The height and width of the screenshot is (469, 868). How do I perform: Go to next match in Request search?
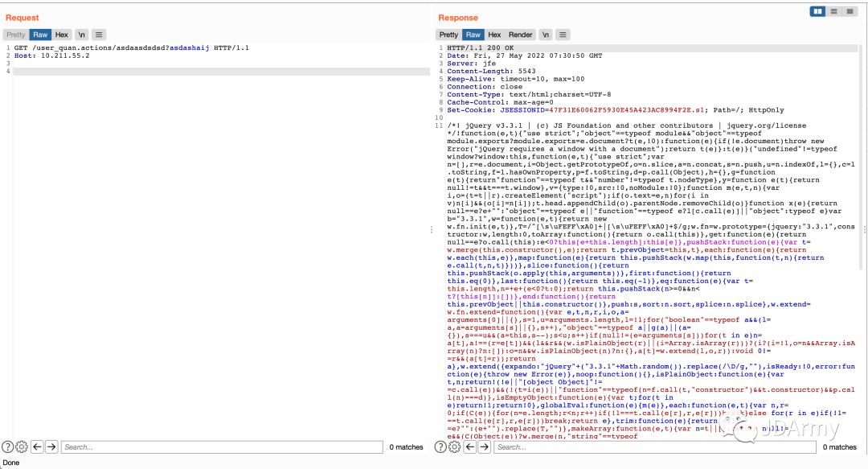click(x=51, y=446)
